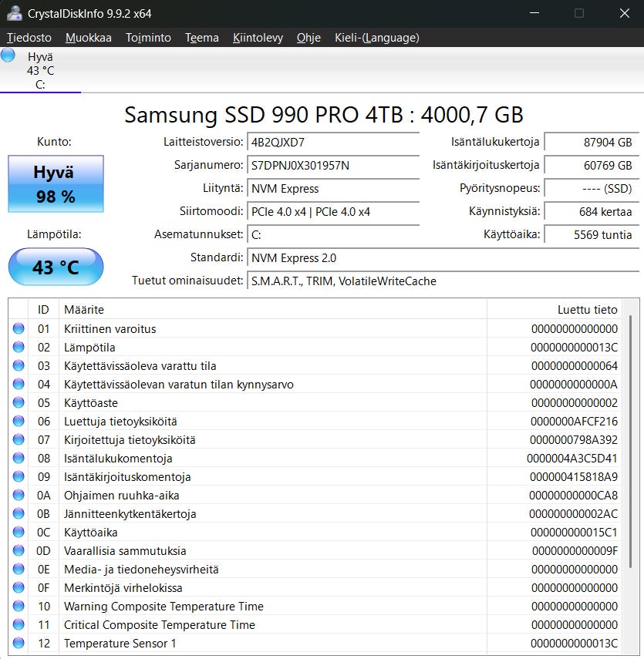This screenshot has height=659, width=644.
Task: Click the 43 °C temperature button
Action: point(56,267)
